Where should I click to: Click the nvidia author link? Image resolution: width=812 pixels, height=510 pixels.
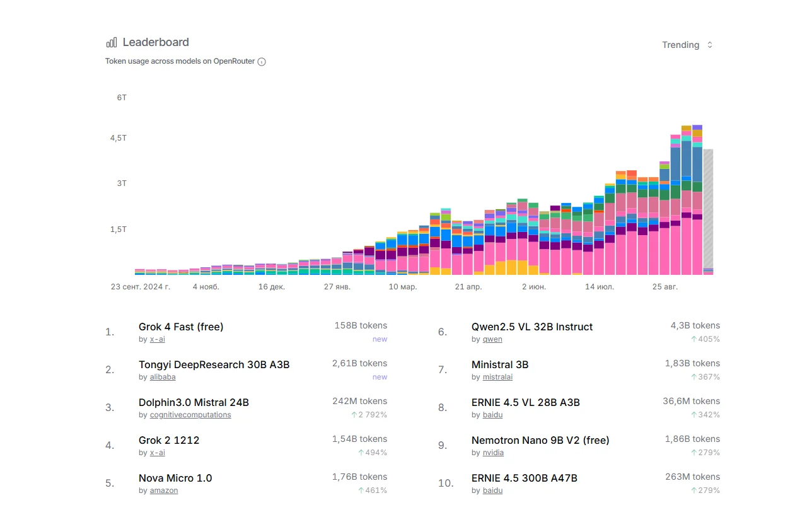coord(493,453)
